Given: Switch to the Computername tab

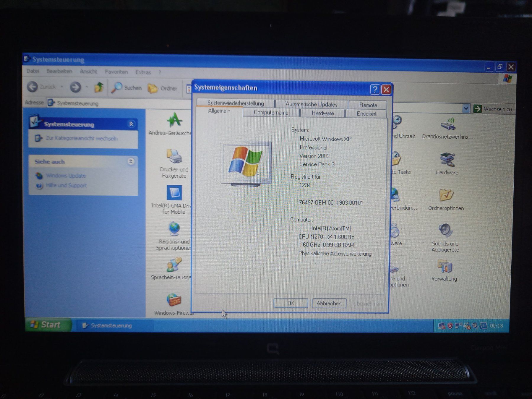Looking at the screenshot, I should (271, 112).
